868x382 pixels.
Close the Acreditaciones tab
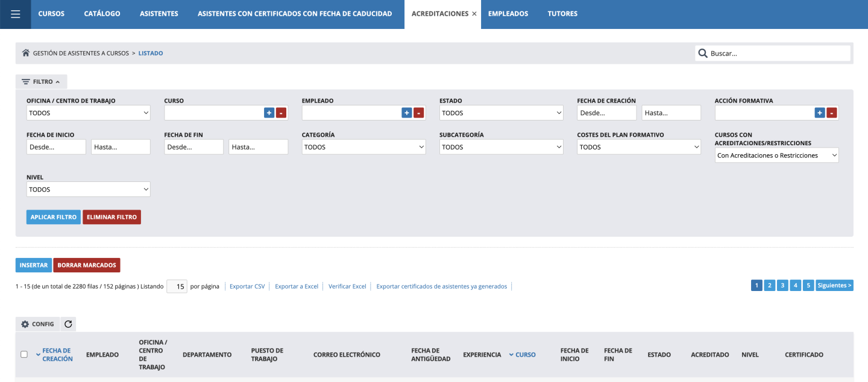pyautogui.click(x=474, y=14)
